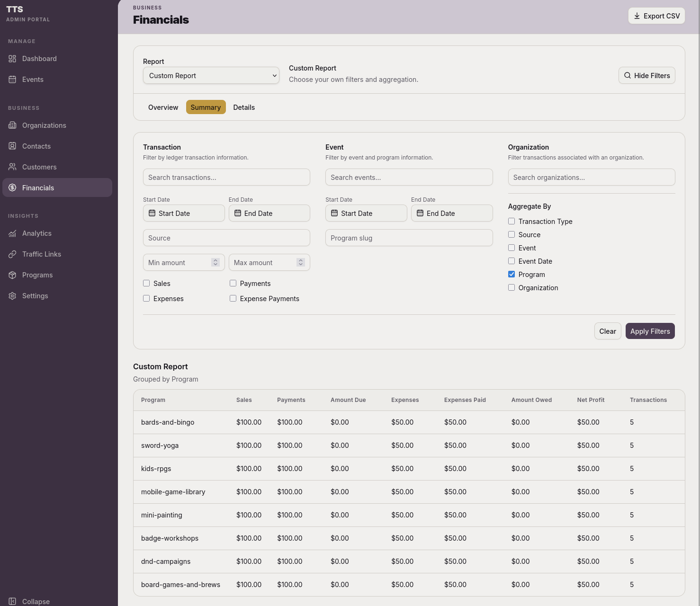Check the Sales checkbox
The width and height of the screenshot is (700, 606).
pos(146,283)
